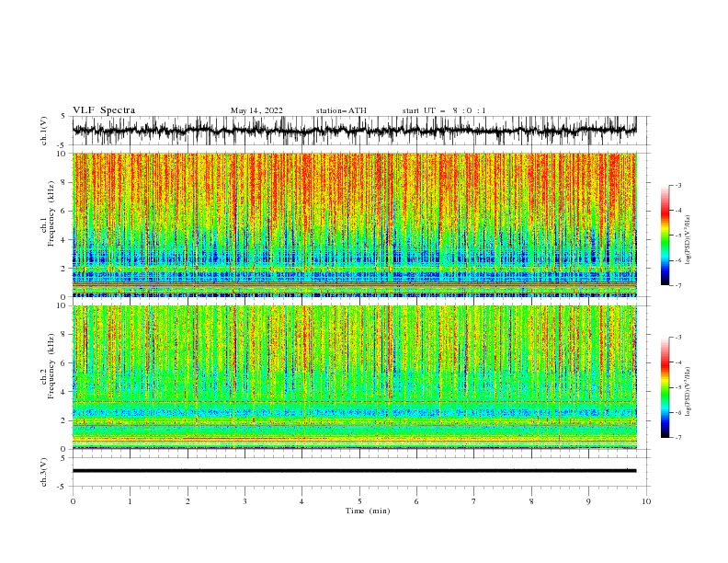This screenshot has height=563, width=728.
Task: Click the '2' kHz tick on the ch.2 frequency axis
Action: tap(64, 420)
